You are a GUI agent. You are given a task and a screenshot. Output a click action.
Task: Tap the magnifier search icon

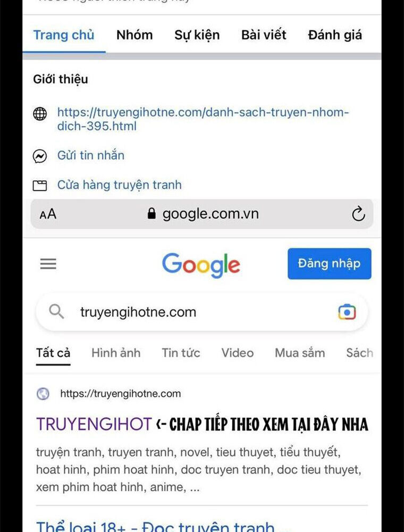[56, 311]
